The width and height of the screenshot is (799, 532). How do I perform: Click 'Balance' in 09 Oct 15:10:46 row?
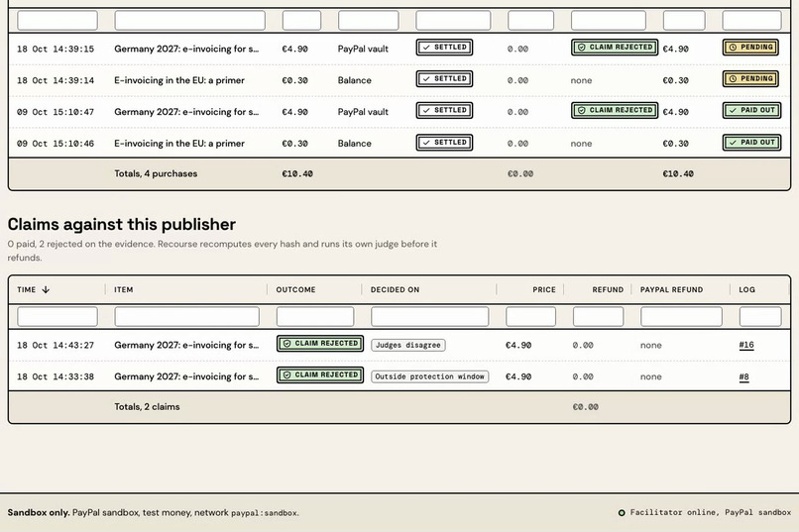coord(354,144)
